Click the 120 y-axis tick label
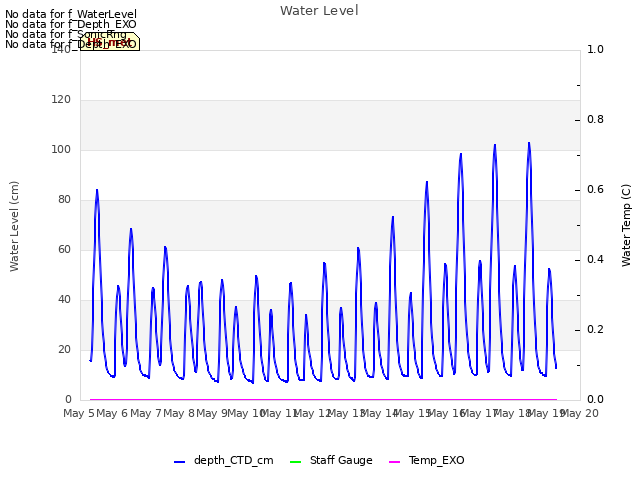The image size is (640, 480). 61,100
